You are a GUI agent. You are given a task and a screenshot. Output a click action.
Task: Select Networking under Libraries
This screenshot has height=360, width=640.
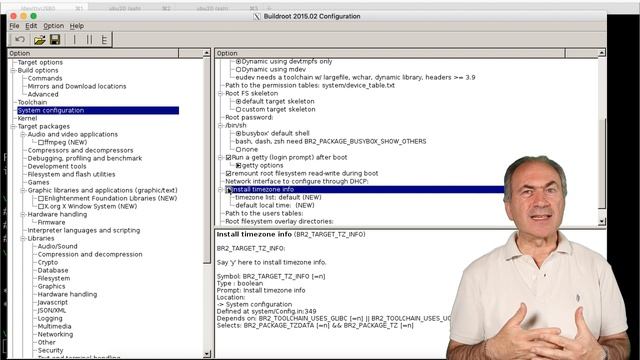pos(55,335)
